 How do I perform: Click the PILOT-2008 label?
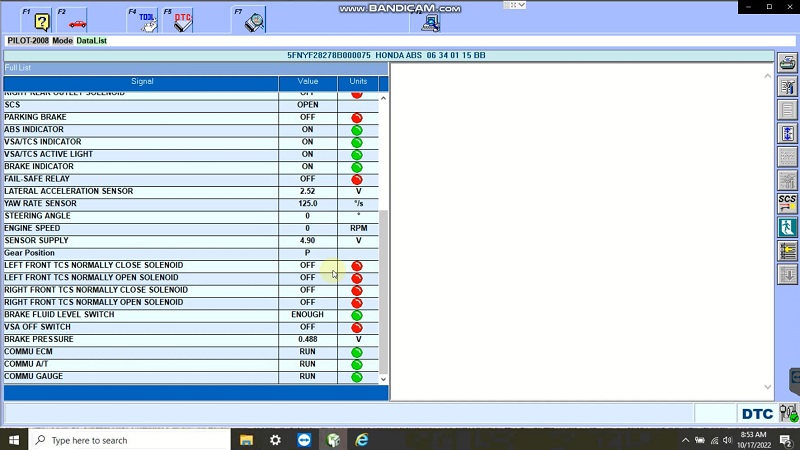[28, 41]
